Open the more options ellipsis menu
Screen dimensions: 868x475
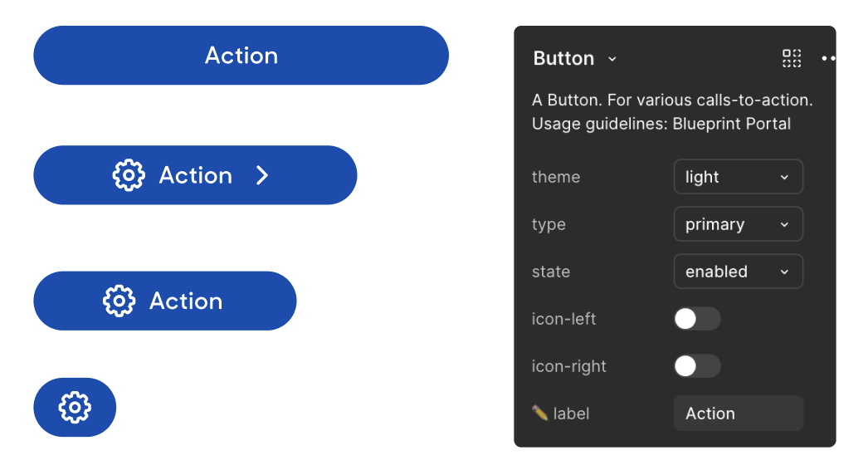pyautogui.click(x=828, y=58)
